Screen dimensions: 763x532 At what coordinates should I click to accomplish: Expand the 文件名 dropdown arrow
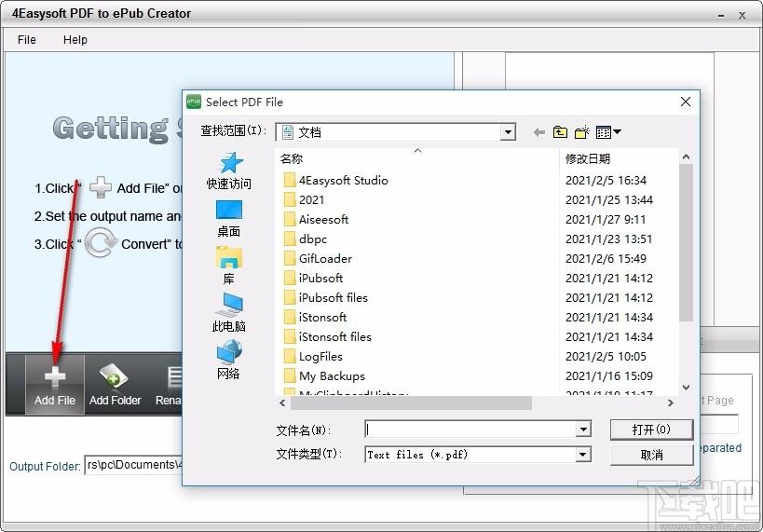(x=583, y=430)
